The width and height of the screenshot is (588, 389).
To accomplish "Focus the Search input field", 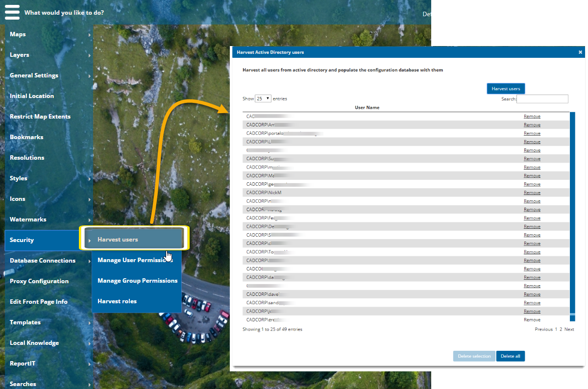I will pyautogui.click(x=542, y=99).
